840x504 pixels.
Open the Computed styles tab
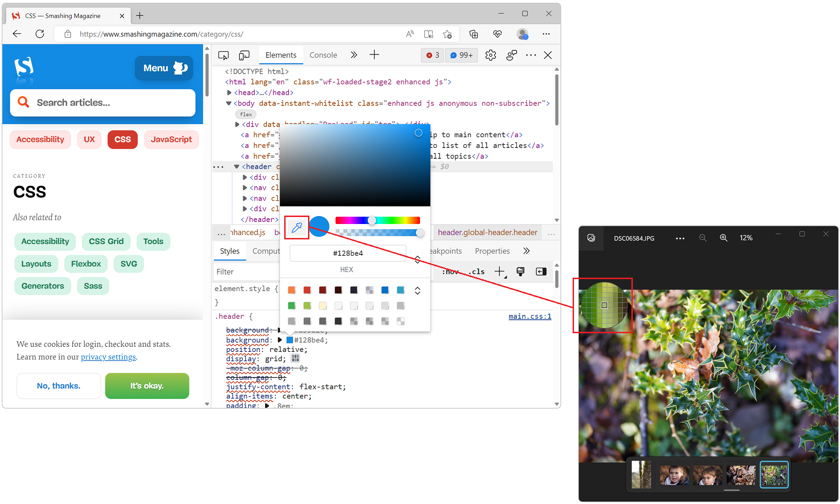pos(266,251)
